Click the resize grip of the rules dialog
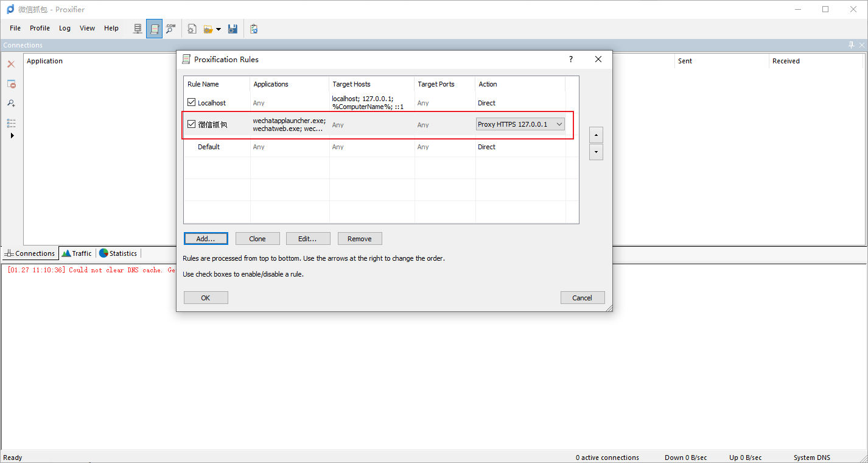Viewport: 868px width, 463px height. [x=609, y=308]
